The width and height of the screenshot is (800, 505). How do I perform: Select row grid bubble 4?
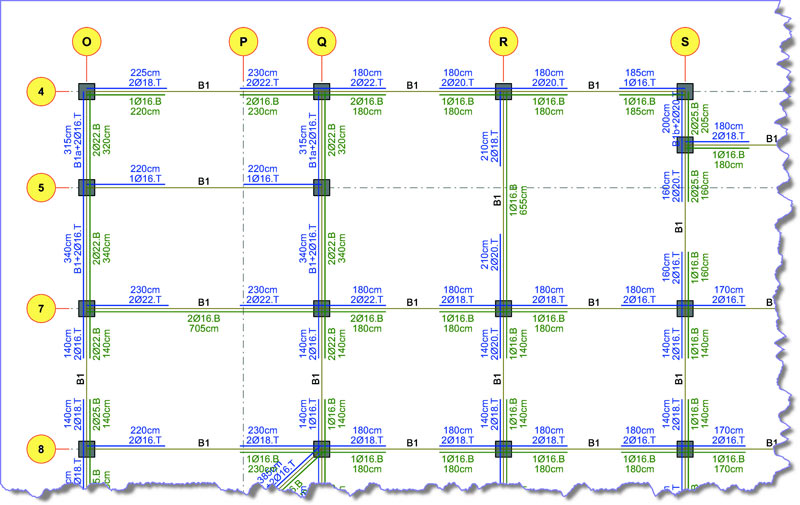pyautogui.click(x=41, y=91)
